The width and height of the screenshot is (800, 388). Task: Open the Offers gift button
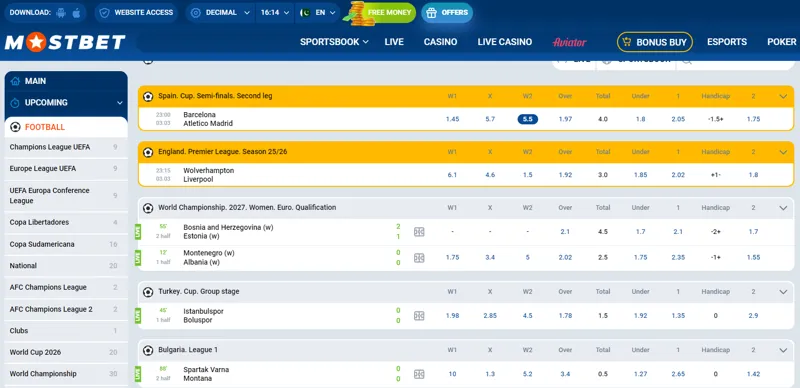click(447, 13)
